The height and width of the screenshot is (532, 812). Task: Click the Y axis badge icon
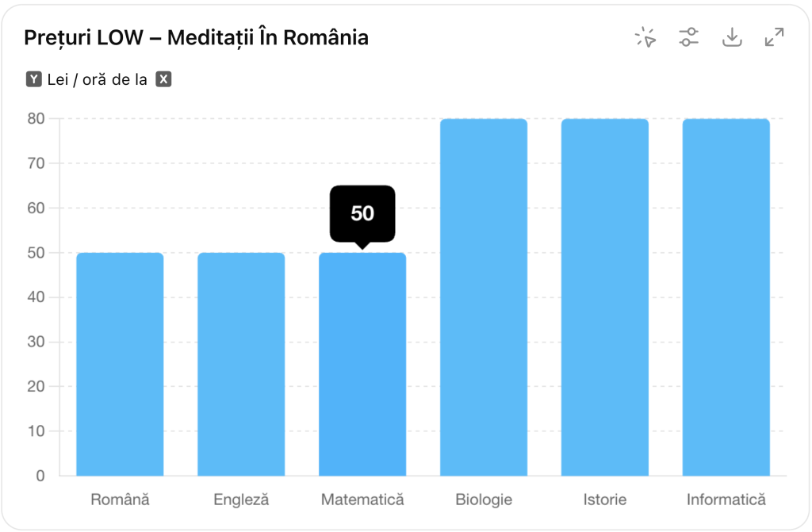click(x=34, y=79)
